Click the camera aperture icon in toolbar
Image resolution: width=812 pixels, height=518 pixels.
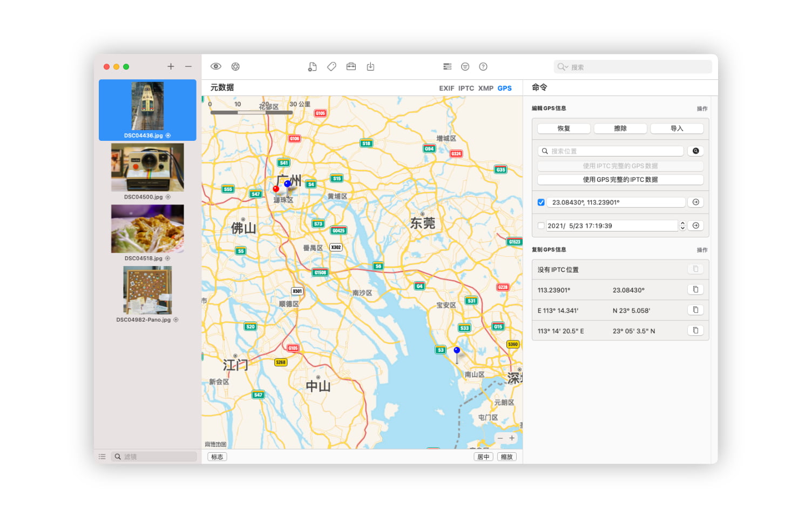(235, 66)
